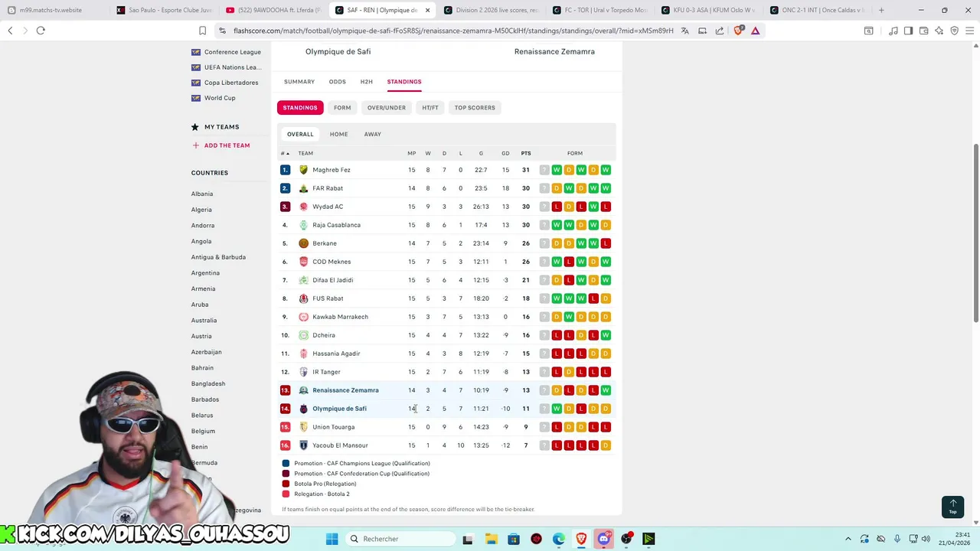Click the Maghreb Fez team crest

[303, 170]
